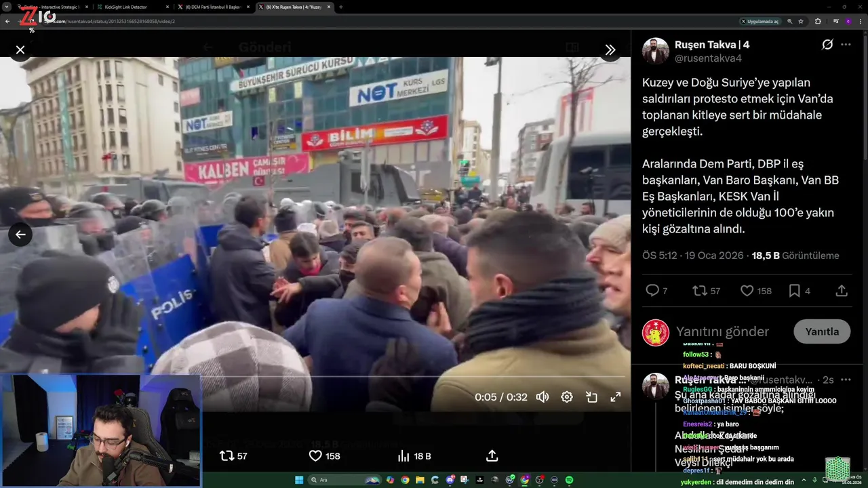Open the replies icon showing 7
This screenshot has width=868, height=488.
click(656, 291)
